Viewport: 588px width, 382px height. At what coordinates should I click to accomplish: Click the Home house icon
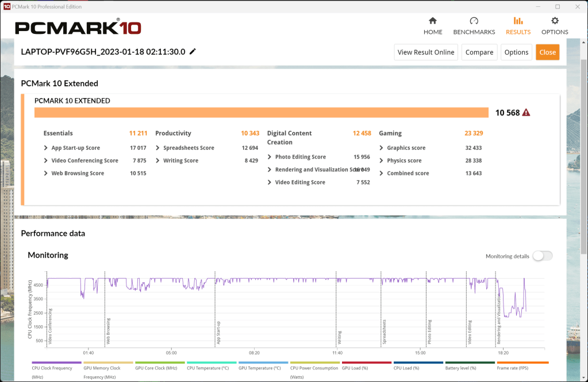(x=433, y=21)
